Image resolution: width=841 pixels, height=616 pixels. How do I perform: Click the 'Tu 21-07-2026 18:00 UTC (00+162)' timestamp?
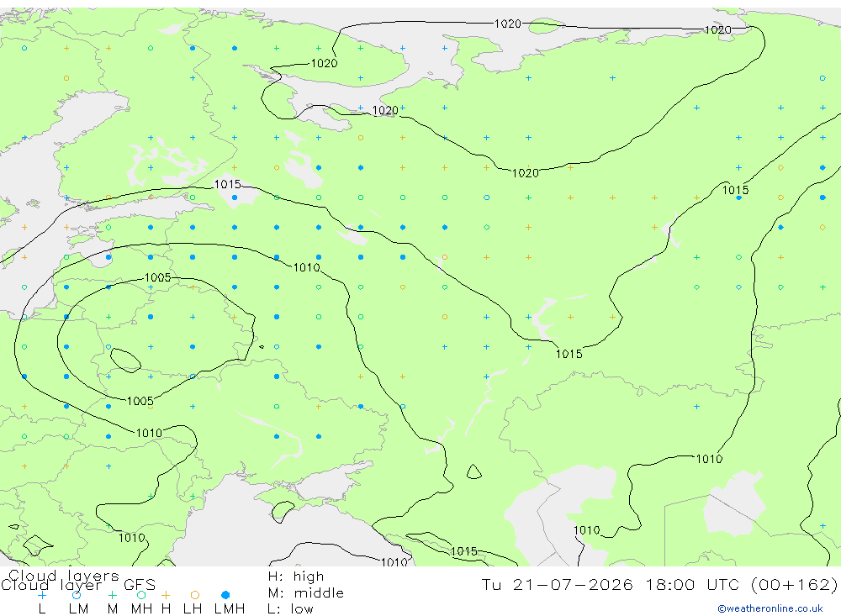(659, 584)
